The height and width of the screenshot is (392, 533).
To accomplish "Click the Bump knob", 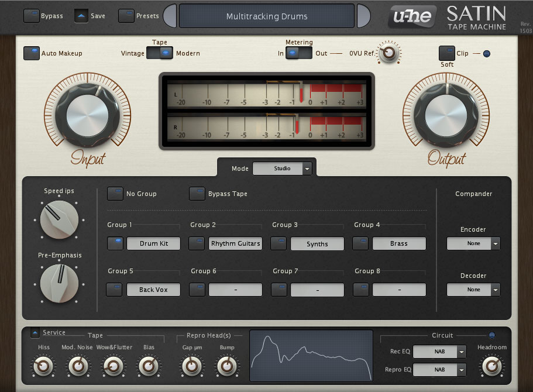I will [227, 366].
